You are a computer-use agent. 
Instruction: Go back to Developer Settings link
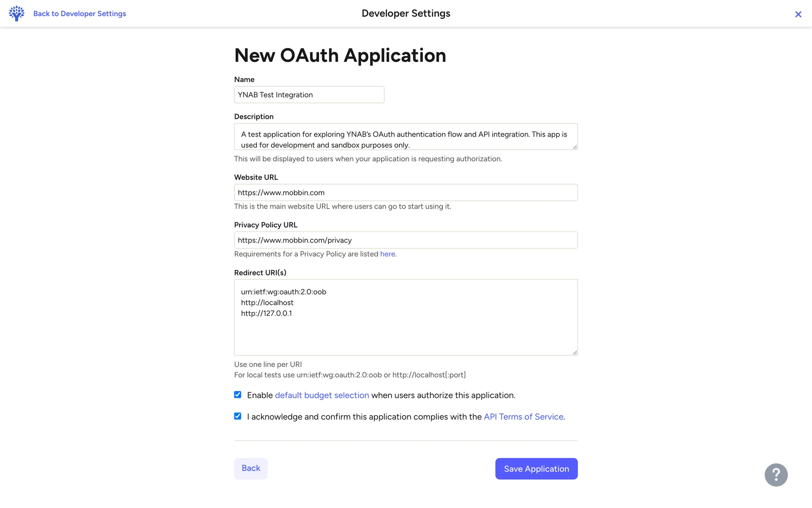(x=80, y=14)
